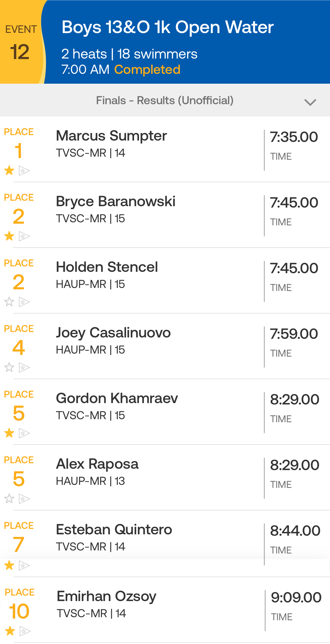The width and height of the screenshot is (330, 644).
Task: Open the Finals - Results (Unofficial) selector
Action: tap(165, 100)
